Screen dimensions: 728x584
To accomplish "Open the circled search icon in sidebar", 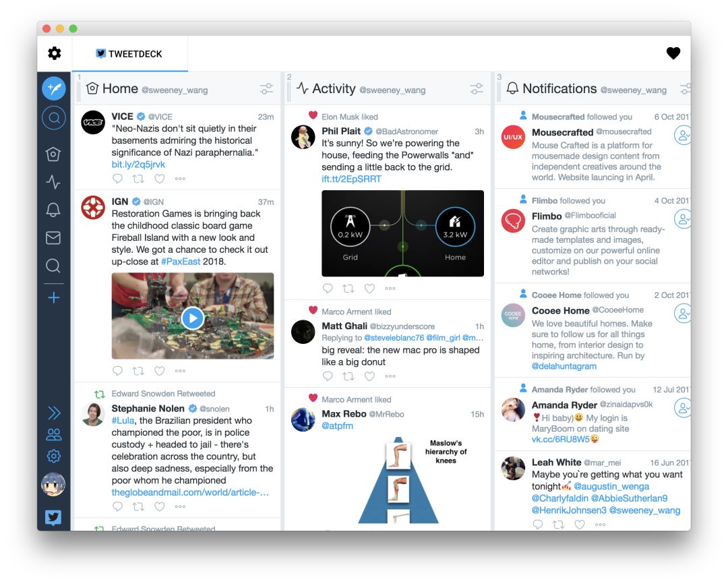I will (x=54, y=118).
